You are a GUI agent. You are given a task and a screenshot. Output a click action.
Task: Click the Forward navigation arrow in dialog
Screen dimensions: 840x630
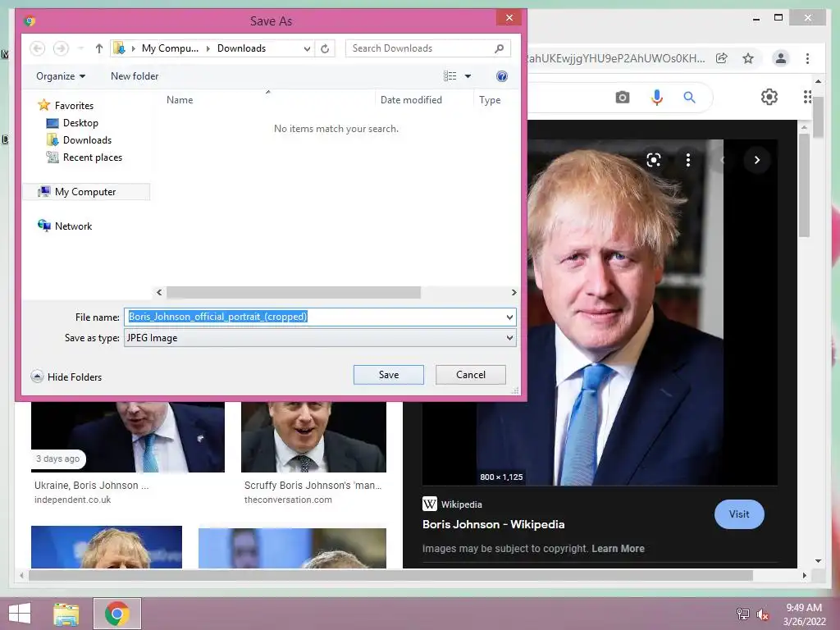click(61, 48)
